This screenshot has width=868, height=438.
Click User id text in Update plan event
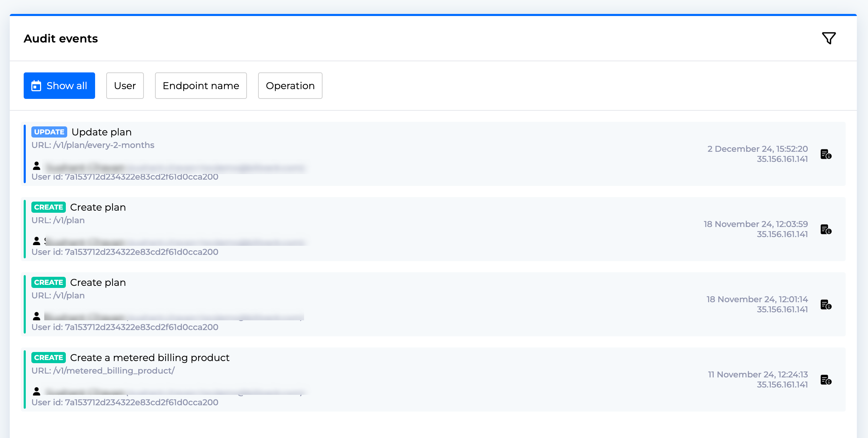click(125, 177)
